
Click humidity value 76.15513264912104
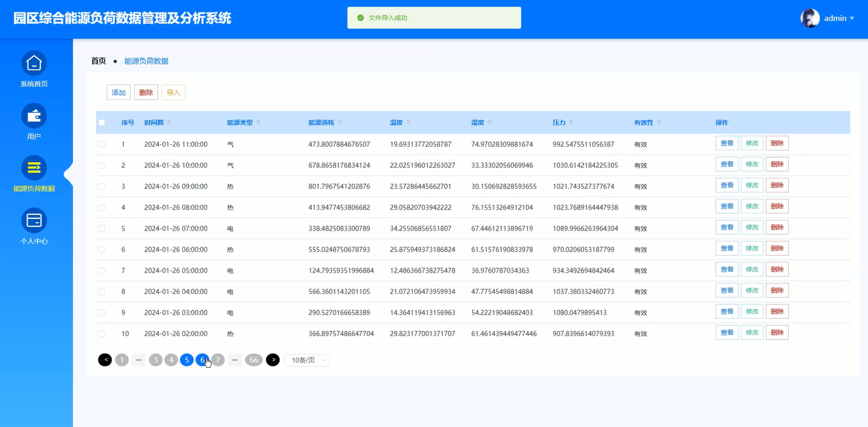502,207
